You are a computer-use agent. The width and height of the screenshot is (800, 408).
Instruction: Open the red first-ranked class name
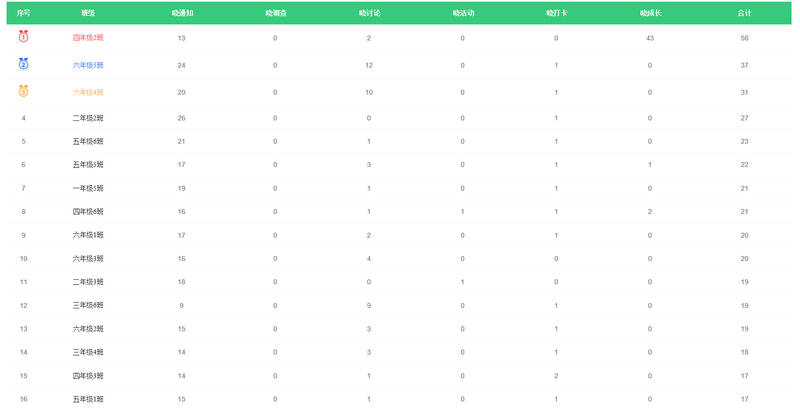click(88, 38)
